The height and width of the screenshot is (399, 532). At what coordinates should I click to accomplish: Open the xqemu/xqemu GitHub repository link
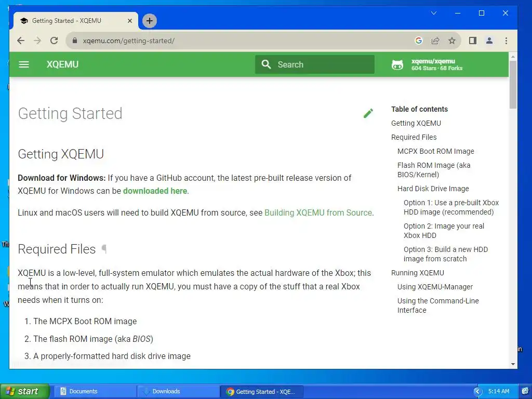pyautogui.click(x=427, y=64)
